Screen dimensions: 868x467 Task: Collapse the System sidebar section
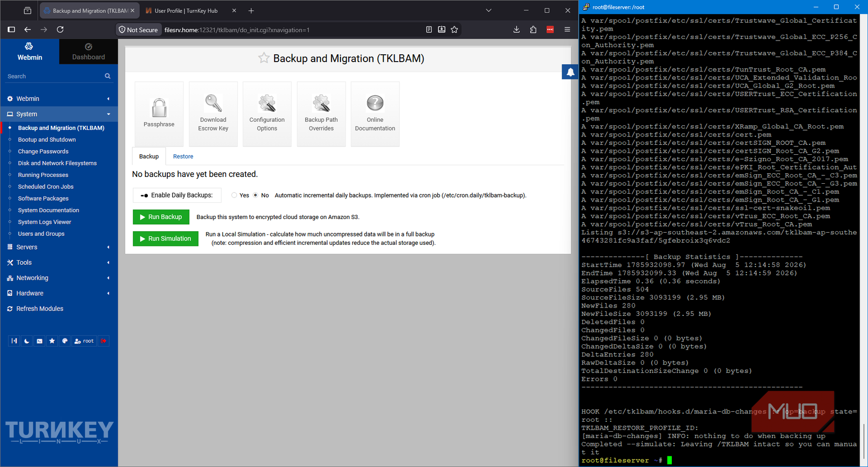pyautogui.click(x=59, y=114)
